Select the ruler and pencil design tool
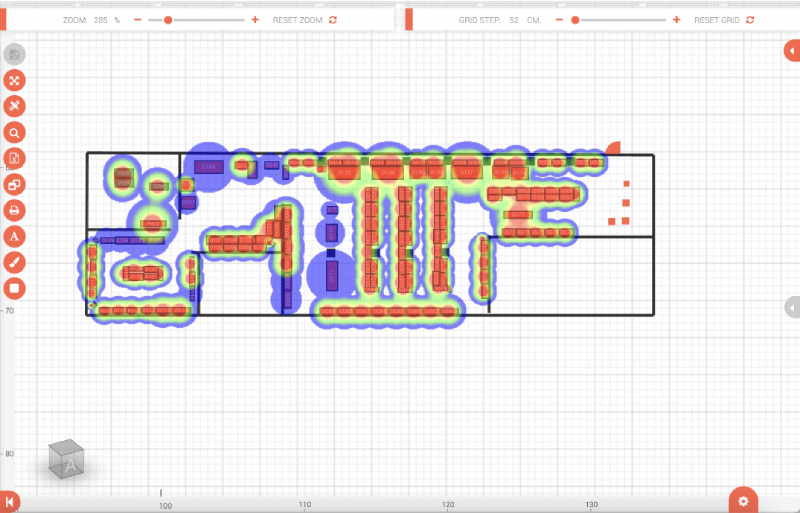The width and height of the screenshot is (800, 513). click(x=14, y=106)
